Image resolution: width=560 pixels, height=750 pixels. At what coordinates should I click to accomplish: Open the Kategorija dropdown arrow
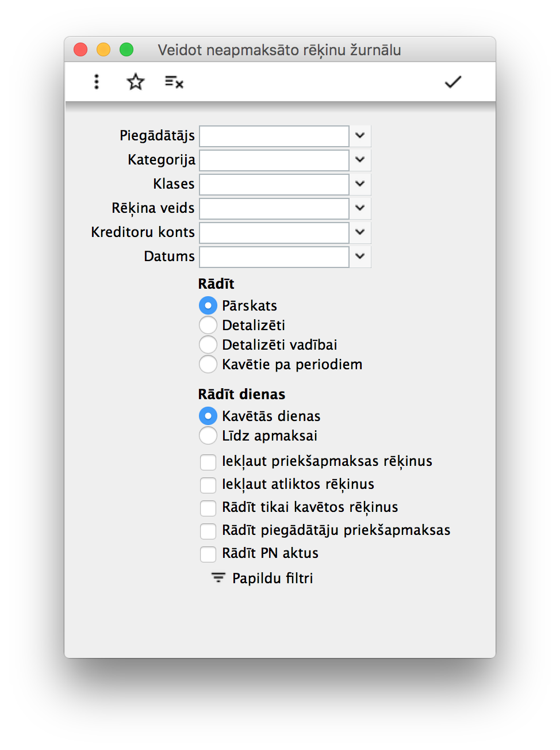click(x=360, y=160)
